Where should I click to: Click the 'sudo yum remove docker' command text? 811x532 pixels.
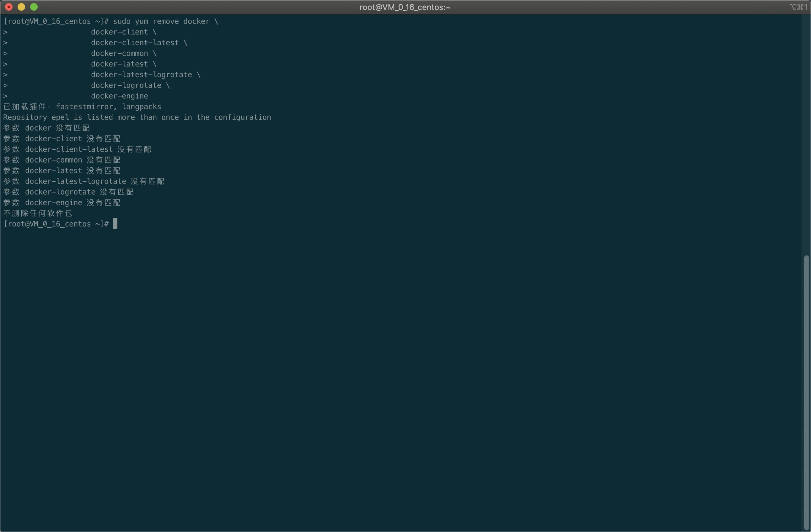[161, 21]
